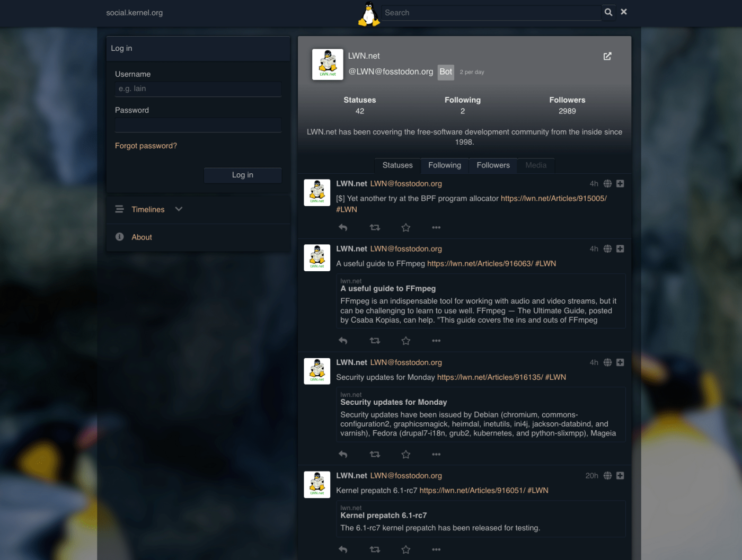Image resolution: width=742 pixels, height=560 pixels.
Task: Click the avatar on FFmpeg guide post
Action: pos(317,257)
